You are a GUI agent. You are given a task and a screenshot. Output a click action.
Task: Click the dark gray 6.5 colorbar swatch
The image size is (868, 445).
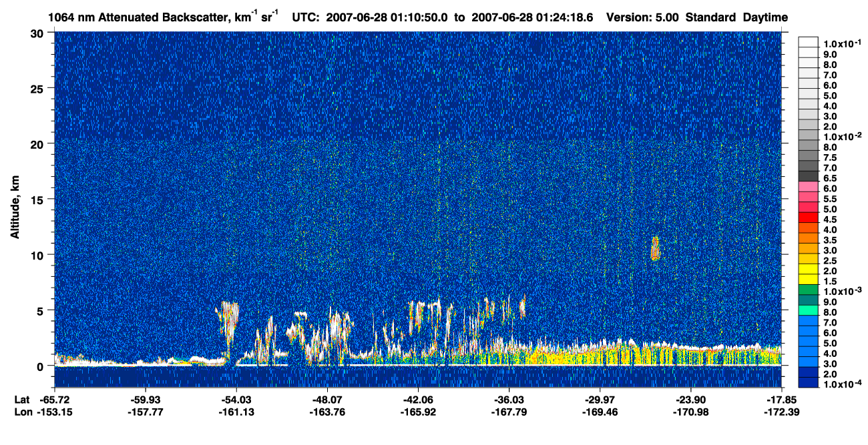809,177
